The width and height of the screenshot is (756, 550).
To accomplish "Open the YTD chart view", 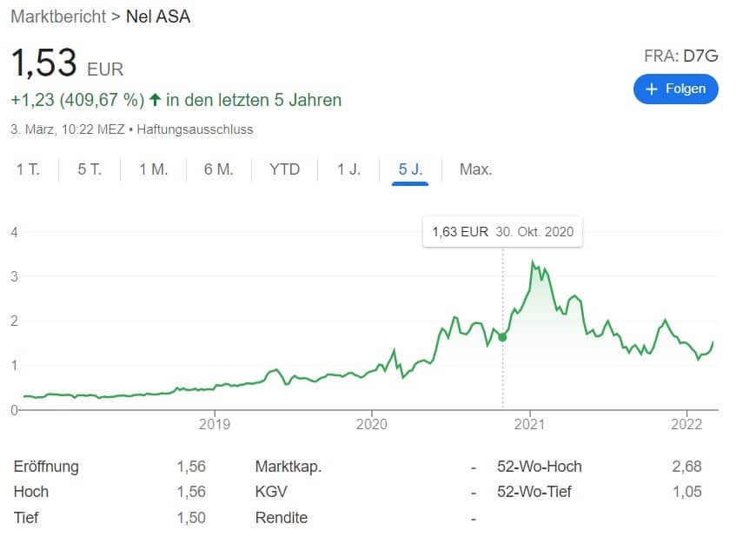I will tap(284, 169).
